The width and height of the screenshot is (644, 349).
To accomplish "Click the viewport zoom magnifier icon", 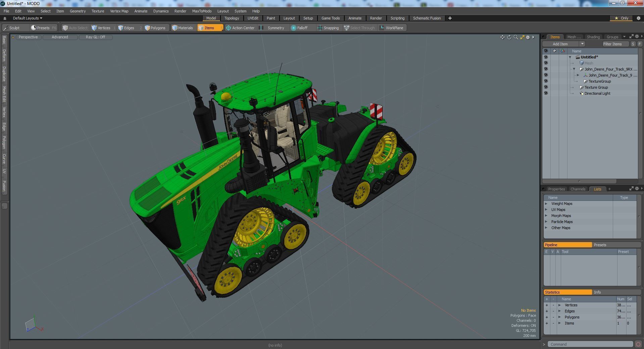I will [x=516, y=37].
